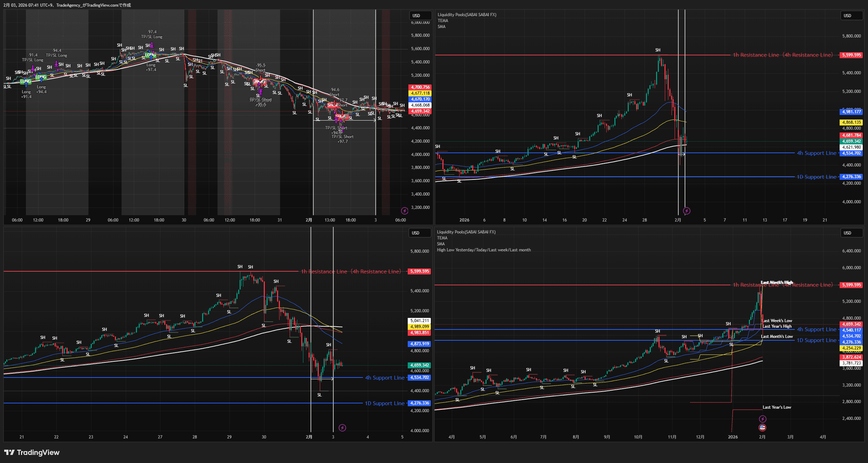The width and height of the screenshot is (868, 463).
Task: Open USD currency dropdown in top-right chart
Action: pos(851,16)
